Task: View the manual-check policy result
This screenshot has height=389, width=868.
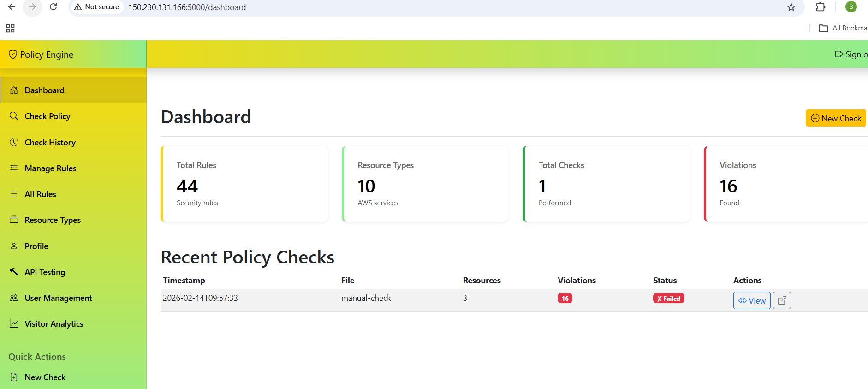Action: point(752,300)
